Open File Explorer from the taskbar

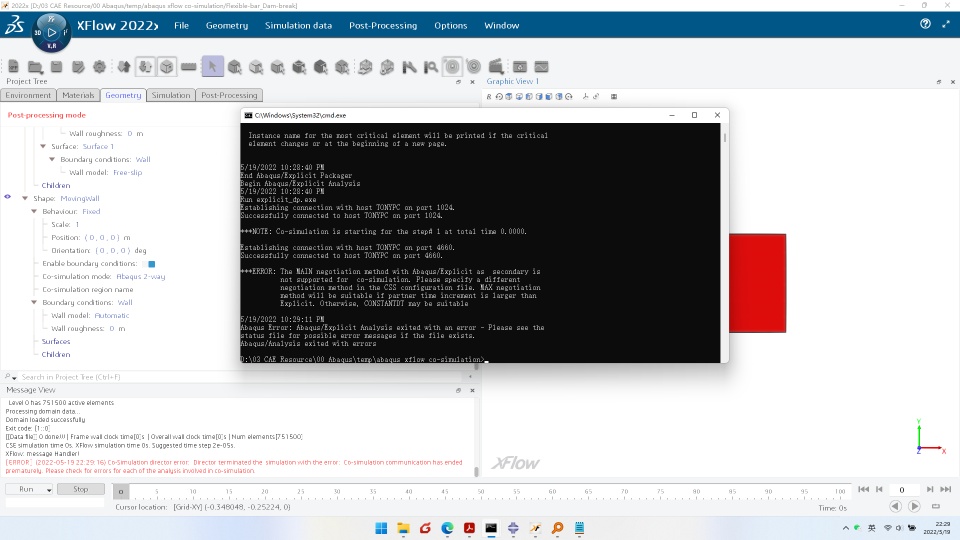point(403,528)
